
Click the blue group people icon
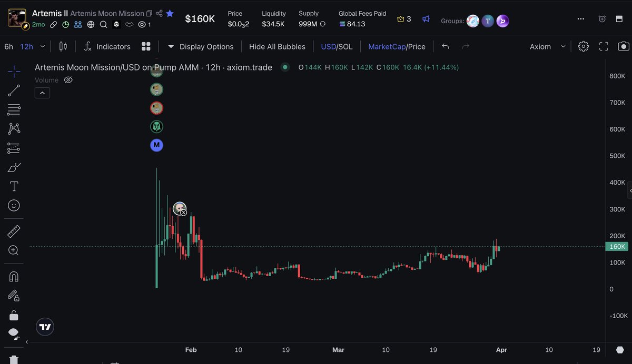78,24
